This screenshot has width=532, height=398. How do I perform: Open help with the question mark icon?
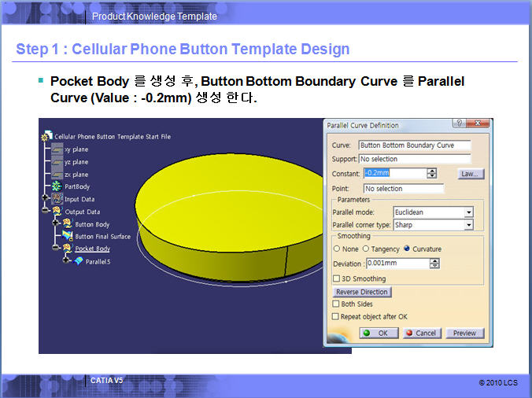(x=457, y=124)
